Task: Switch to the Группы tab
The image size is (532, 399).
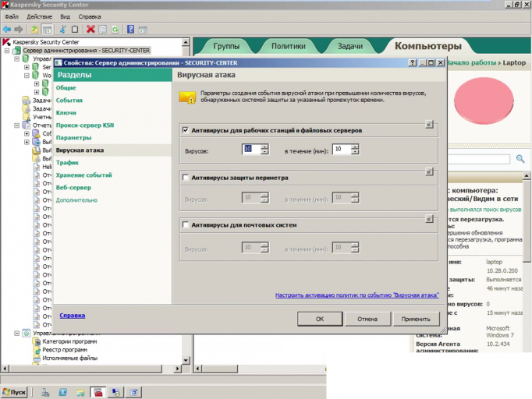Action: [226, 46]
